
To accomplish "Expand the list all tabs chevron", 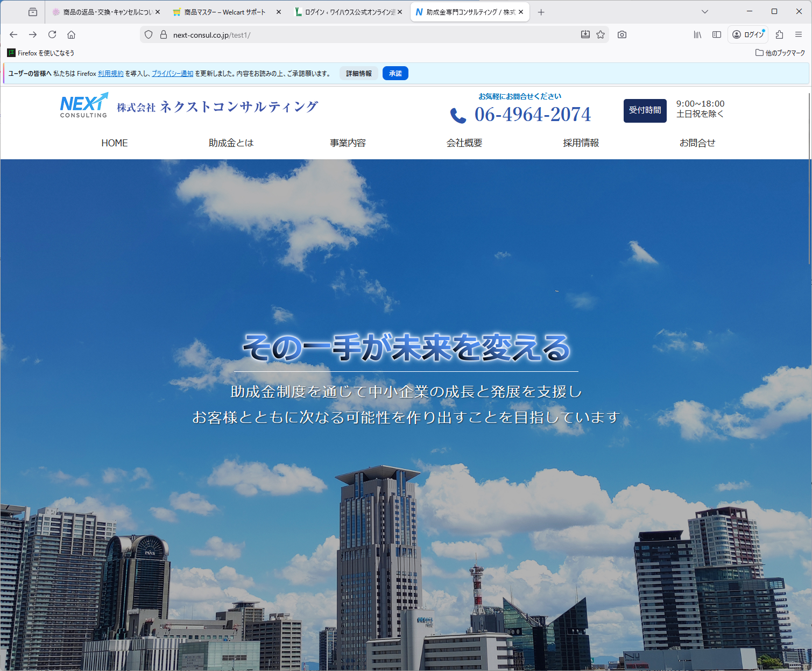I will point(705,12).
